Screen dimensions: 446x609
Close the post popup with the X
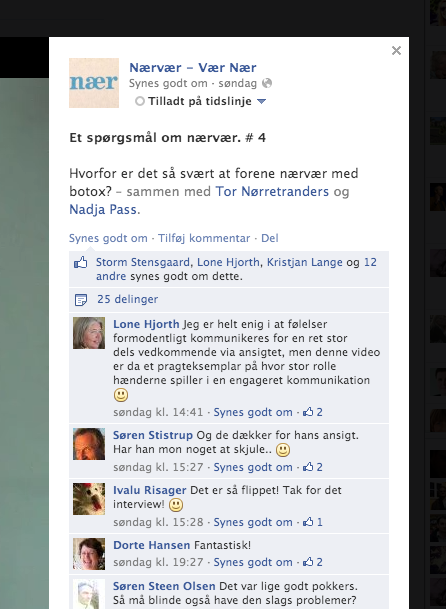point(396,50)
